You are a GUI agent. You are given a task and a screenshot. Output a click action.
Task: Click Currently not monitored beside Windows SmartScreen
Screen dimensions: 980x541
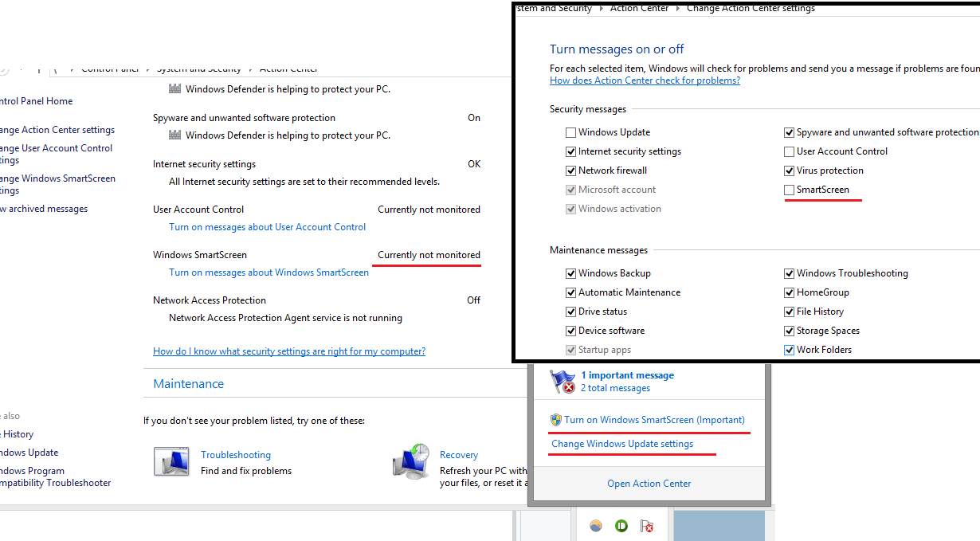(x=429, y=255)
